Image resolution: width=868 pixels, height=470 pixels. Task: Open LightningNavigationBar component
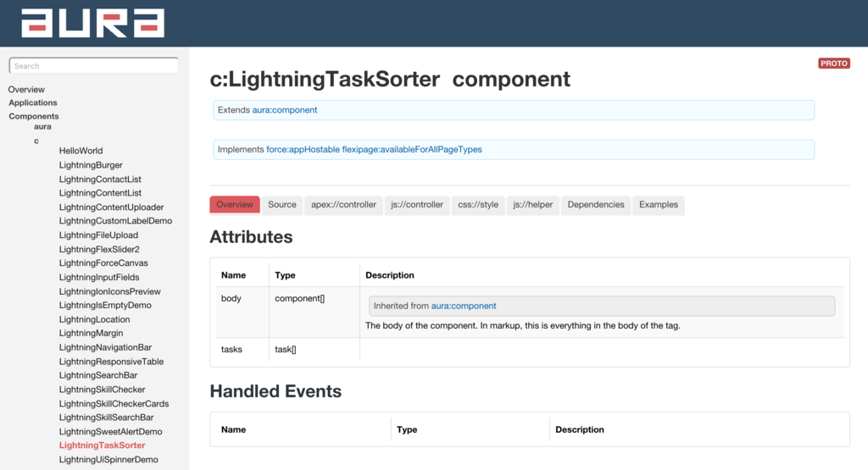105,347
